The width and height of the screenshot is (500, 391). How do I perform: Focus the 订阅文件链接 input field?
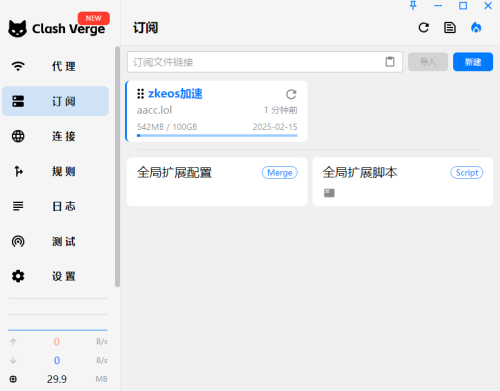click(265, 62)
